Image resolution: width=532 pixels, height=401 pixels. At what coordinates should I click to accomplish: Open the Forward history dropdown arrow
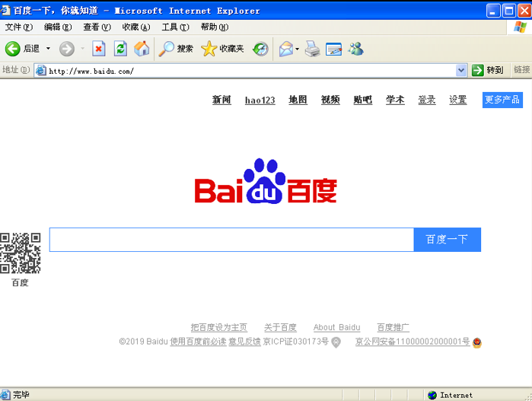[x=82, y=49]
